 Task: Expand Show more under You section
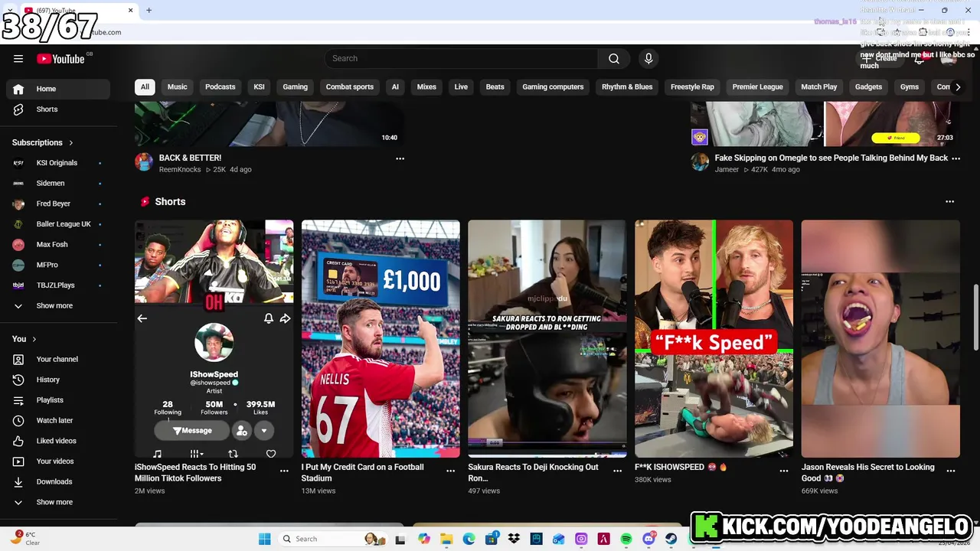58,502
